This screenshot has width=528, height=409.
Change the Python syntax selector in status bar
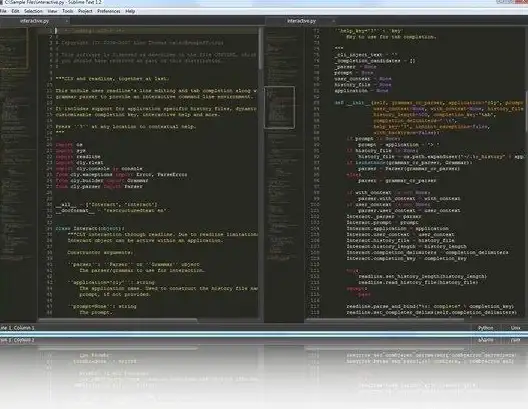[x=486, y=328]
